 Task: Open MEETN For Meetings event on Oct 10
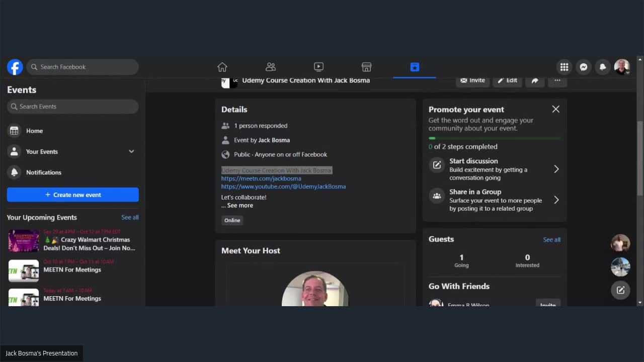pyautogui.click(x=73, y=270)
